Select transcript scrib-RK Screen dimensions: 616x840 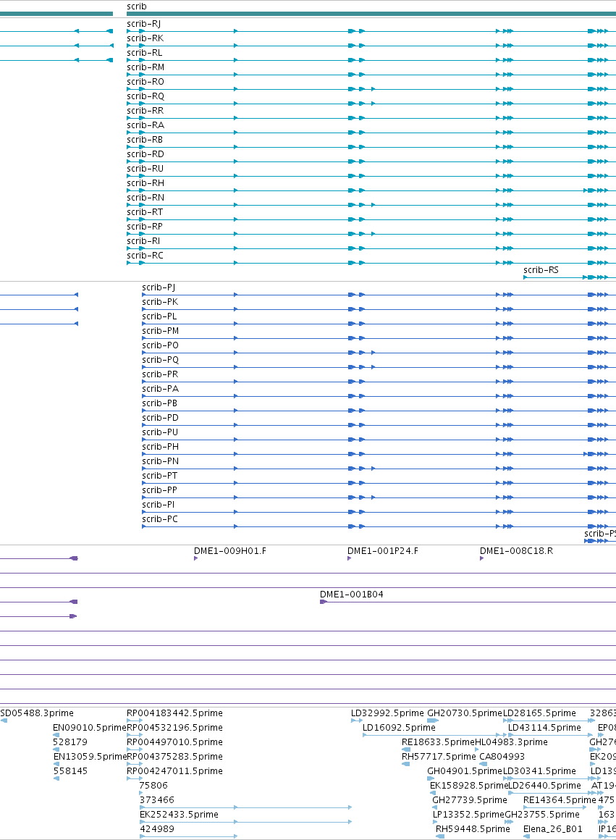(x=145, y=38)
